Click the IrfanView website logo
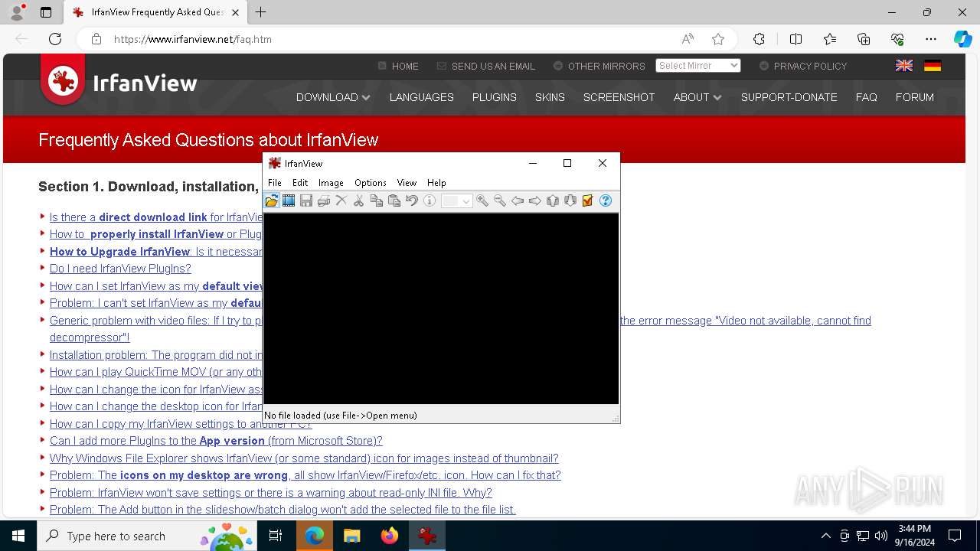980x551 pixels. tap(119, 81)
